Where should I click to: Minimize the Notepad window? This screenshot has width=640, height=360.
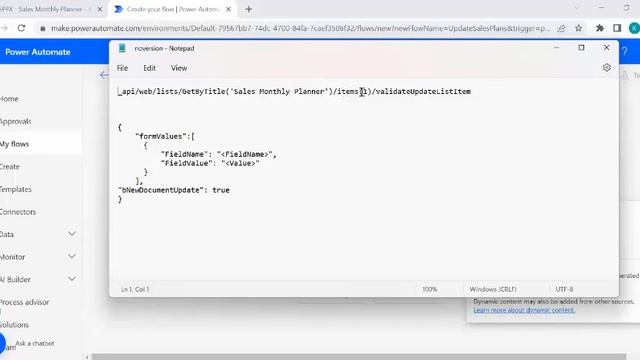pos(556,48)
